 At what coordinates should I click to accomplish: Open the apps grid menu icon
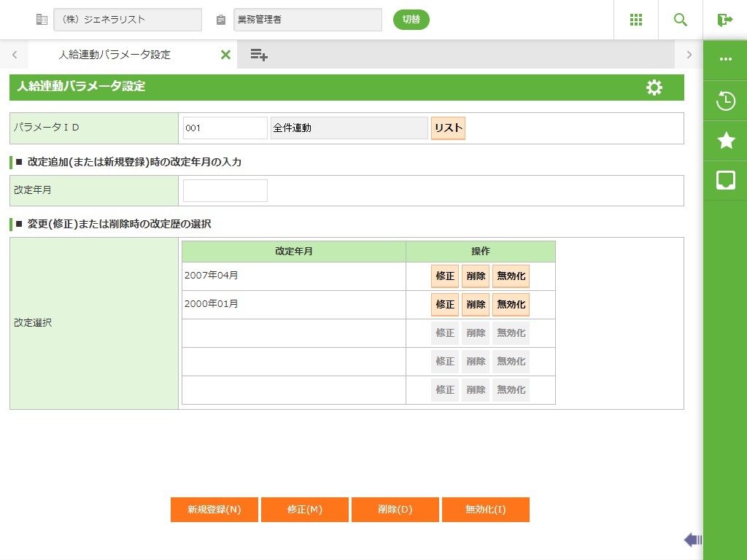tap(636, 20)
